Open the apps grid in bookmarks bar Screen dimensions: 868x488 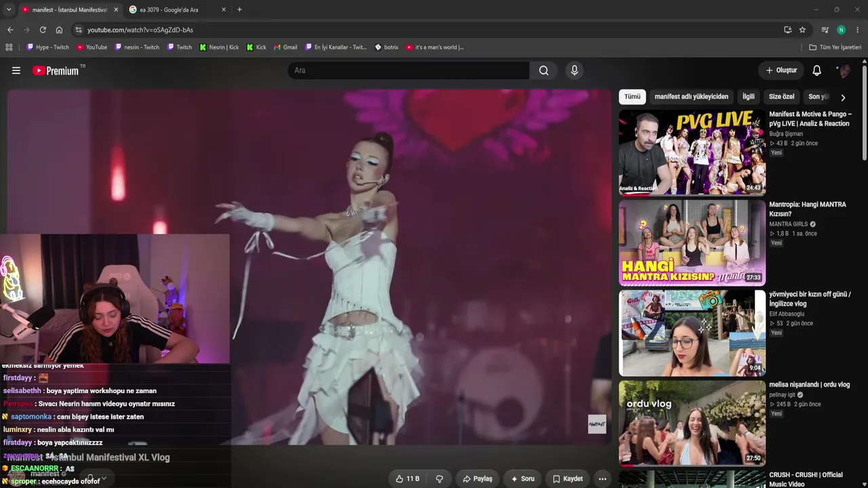tap(9, 47)
